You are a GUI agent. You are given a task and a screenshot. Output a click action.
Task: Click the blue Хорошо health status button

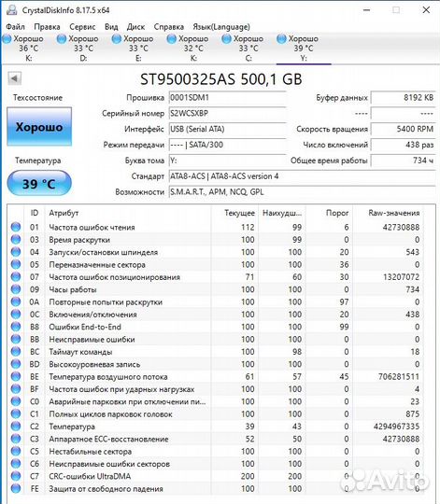click(39, 127)
